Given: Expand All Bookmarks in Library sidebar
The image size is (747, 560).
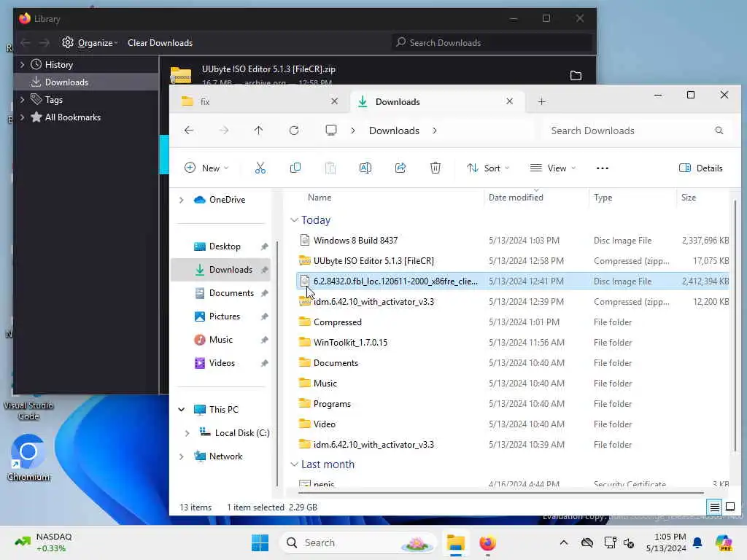Looking at the screenshot, I should click(x=22, y=117).
